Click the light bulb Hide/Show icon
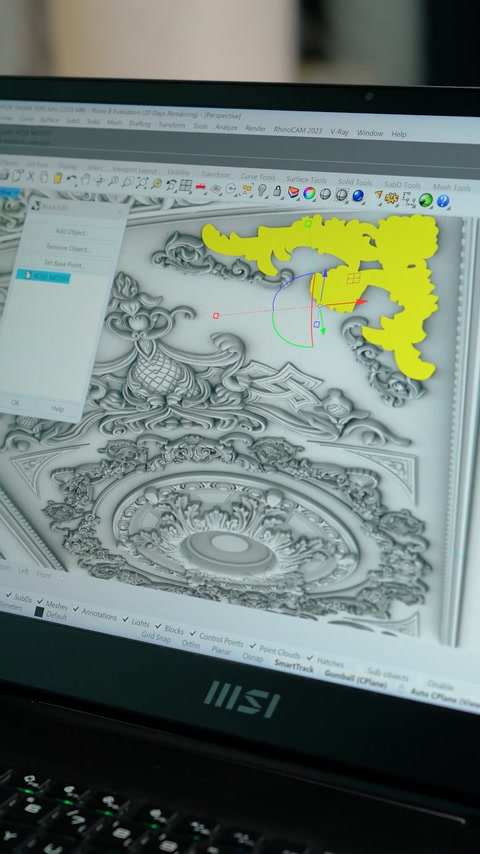 coord(262,190)
